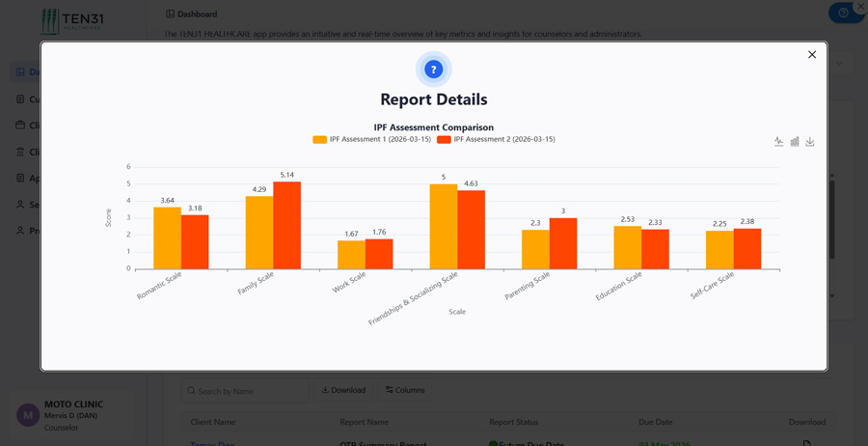Sort by the Due Date column header

tap(656, 422)
